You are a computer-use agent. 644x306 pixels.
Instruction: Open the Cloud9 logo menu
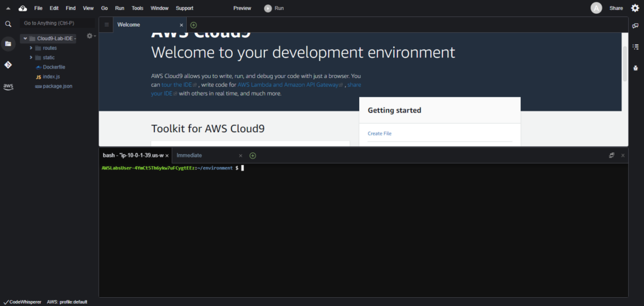[x=23, y=8]
